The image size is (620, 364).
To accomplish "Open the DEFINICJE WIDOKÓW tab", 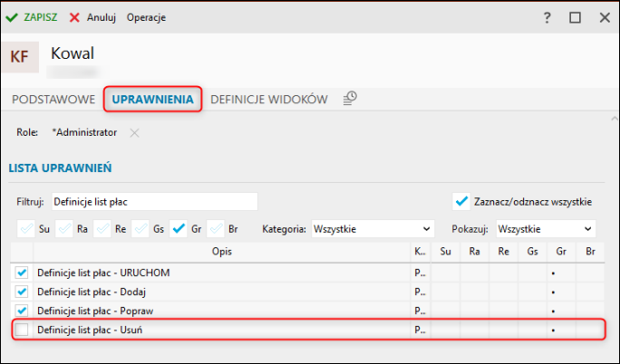I will (x=269, y=100).
